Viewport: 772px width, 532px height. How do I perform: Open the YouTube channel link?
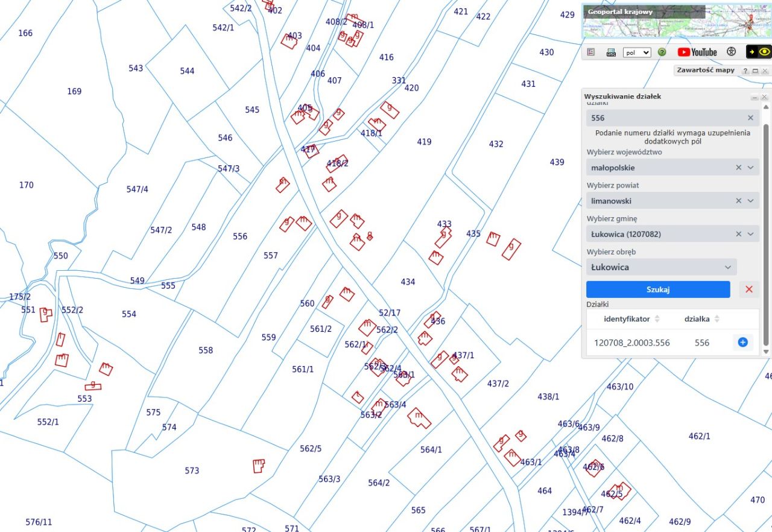pyautogui.click(x=697, y=52)
